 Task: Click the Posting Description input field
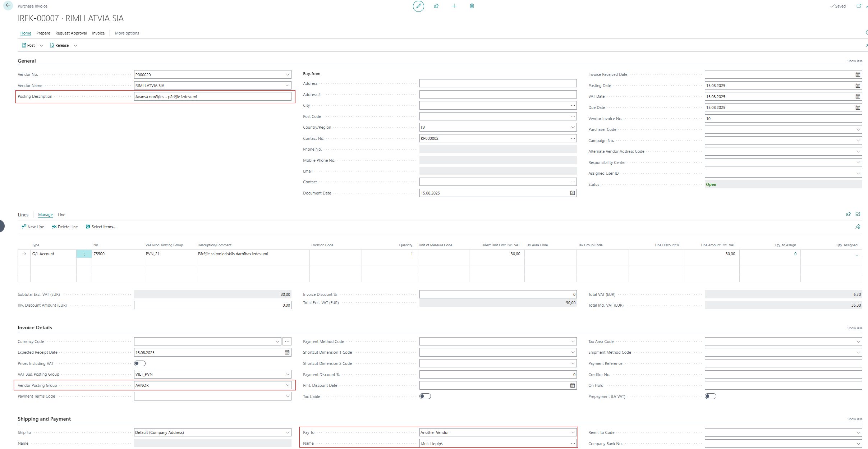point(212,96)
